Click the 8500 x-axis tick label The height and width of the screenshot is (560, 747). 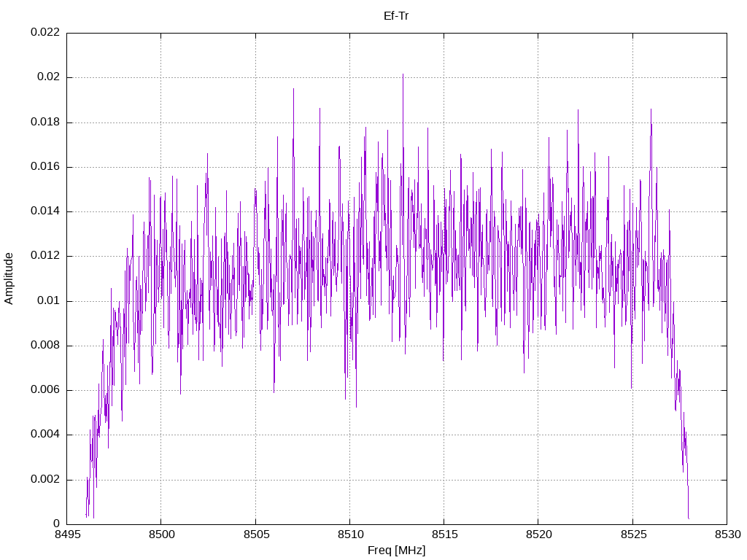coord(161,534)
